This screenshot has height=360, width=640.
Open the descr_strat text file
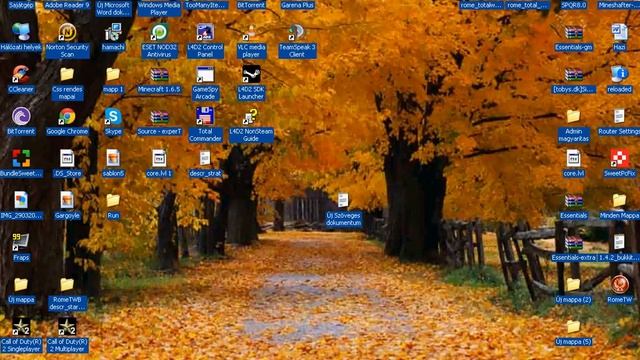(x=205, y=159)
